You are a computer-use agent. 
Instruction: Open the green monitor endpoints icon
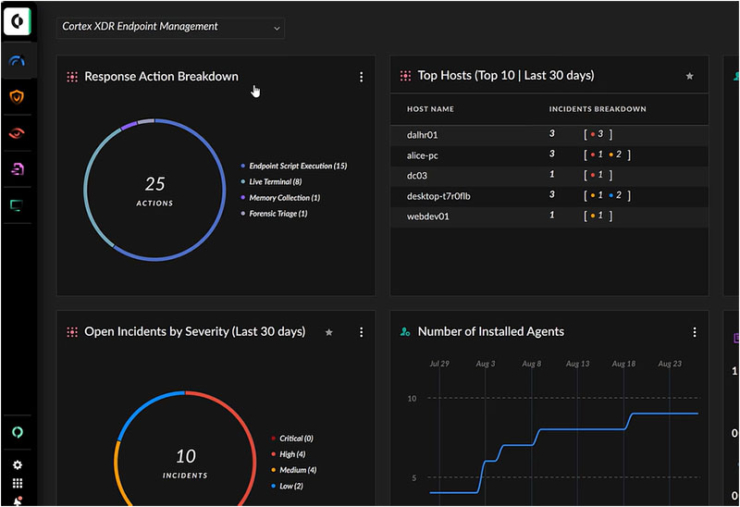[x=17, y=205]
